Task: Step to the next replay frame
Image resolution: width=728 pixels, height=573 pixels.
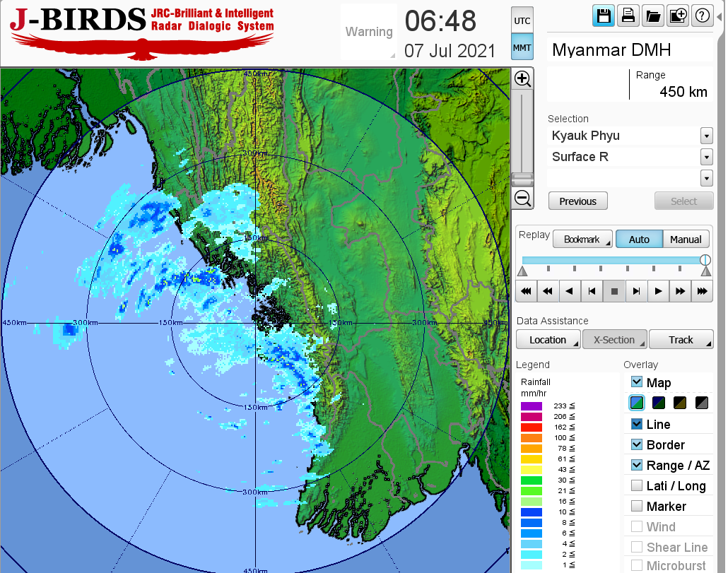Action: [x=636, y=290]
